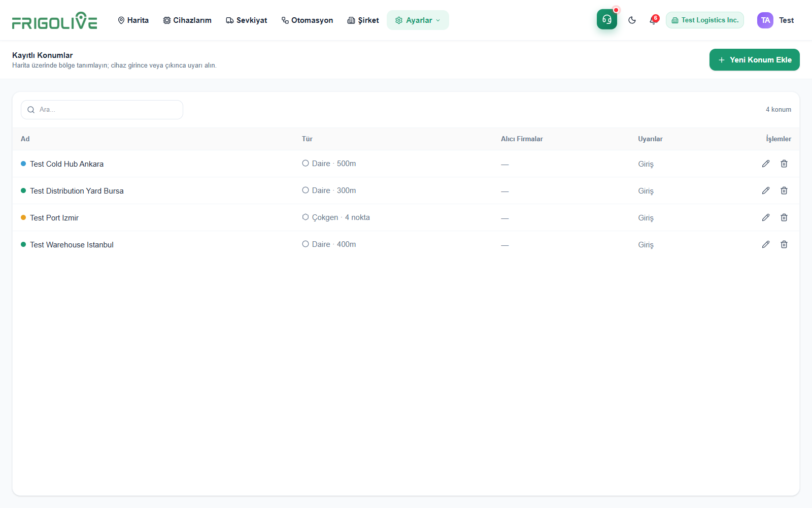The width and height of the screenshot is (812, 508).
Task: Delete Test Cold Hub Ankara location
Action: [784, 164]
